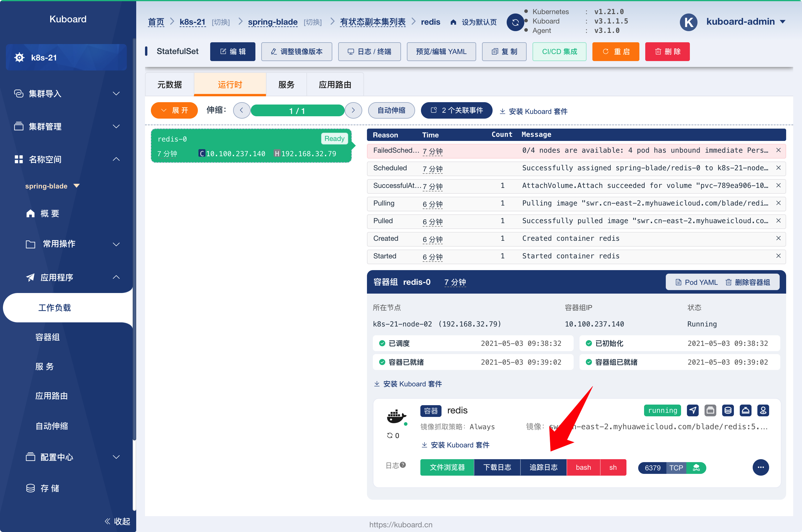Viewport: 802px width, 532px height.
Task: Click the orange 展开 expand button
Action: [174, 110]
